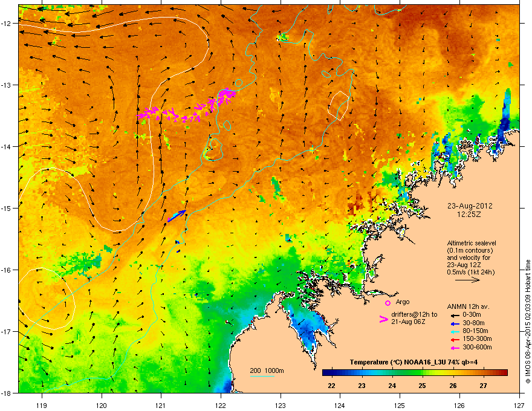Click the 300-600m depth label

click(x=477, y=347)
